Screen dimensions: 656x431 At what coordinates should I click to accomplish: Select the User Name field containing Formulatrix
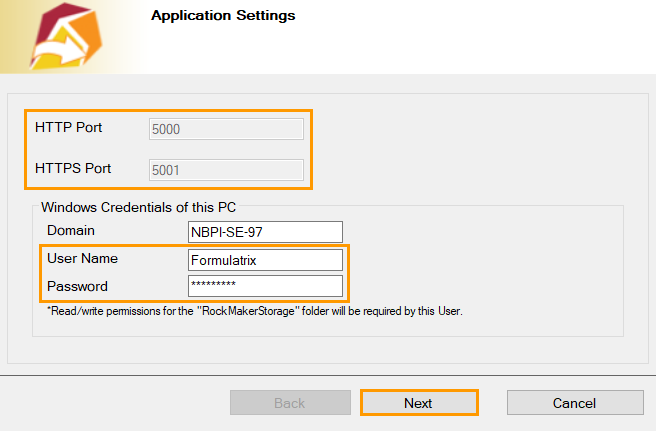265,259
